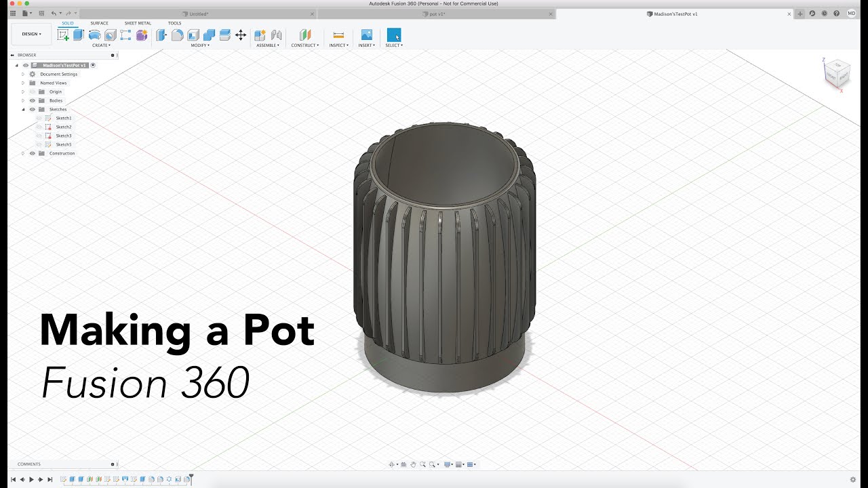This screenshot has width=868, height=488.
Task: Show Sketch2 using its eye icon
Action: 39,127
